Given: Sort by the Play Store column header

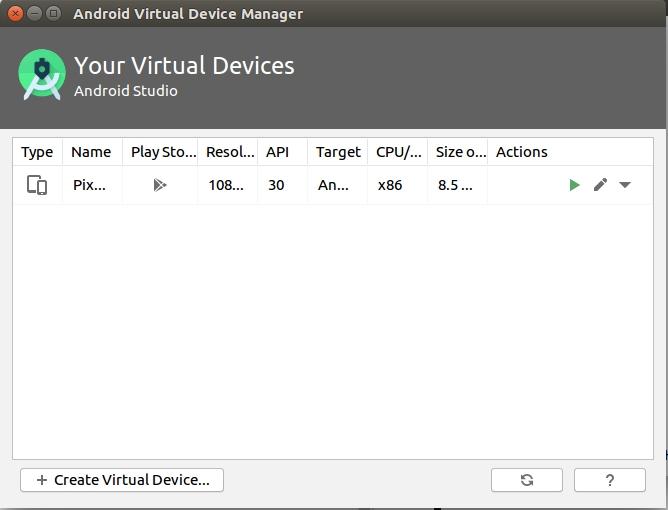Looking at the screenshot, I should (163, 152).
